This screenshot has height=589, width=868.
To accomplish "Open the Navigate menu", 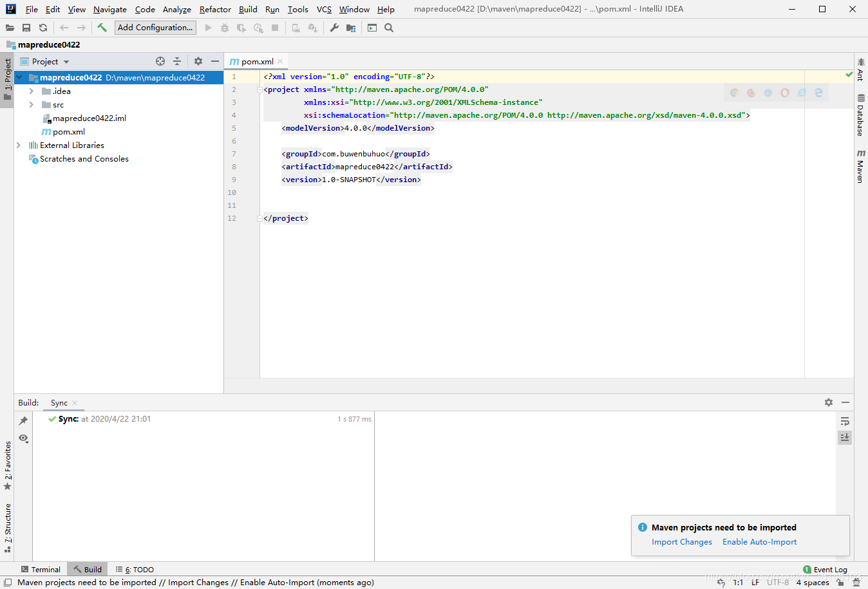I will click(x=110, y=10).
